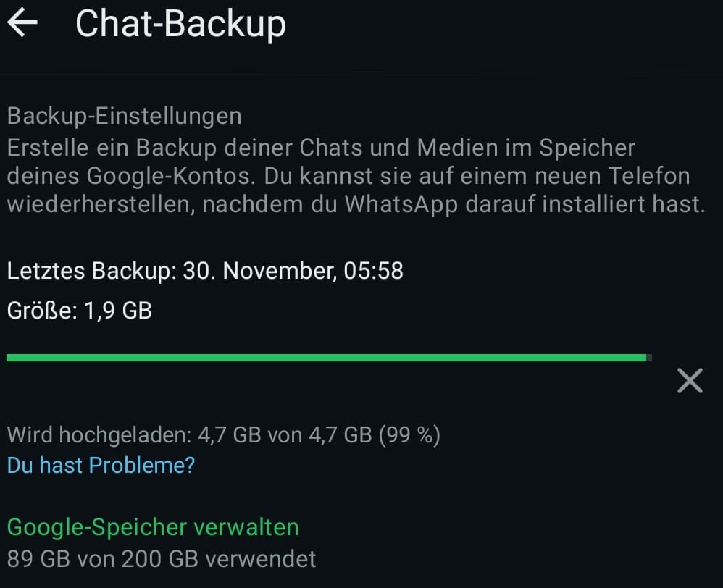Screen dimensions: 723x588
Task: Open the "Du hast Probleme?" help link
Action: point(101,465)
